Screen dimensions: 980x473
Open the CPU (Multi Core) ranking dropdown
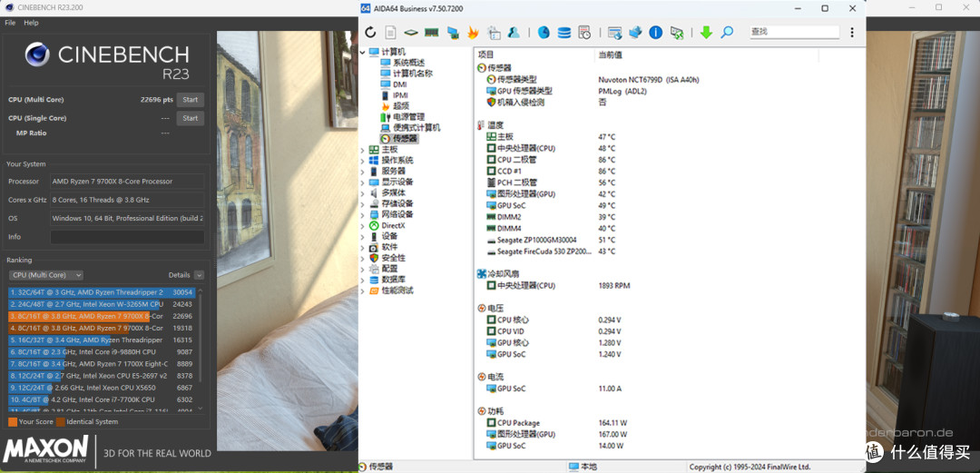[x=46, y=275]
